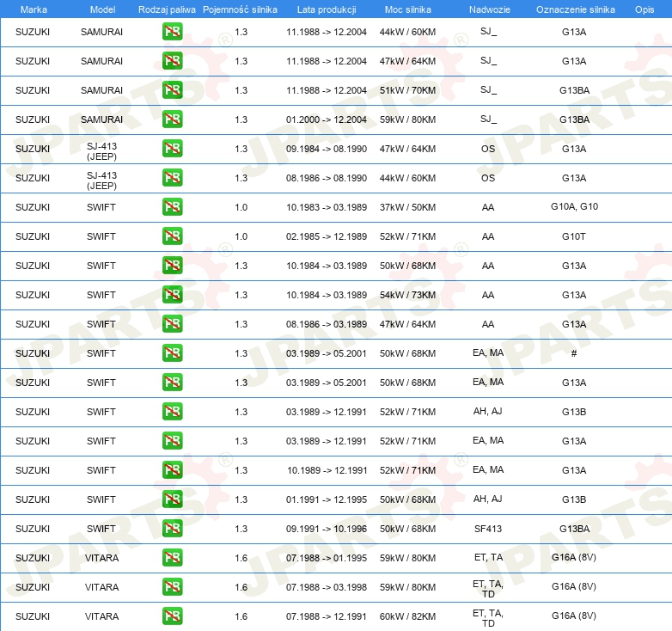
Task: Select the date range '09.1991 -> 10.1996'
Action: click(x=327, y=529)
